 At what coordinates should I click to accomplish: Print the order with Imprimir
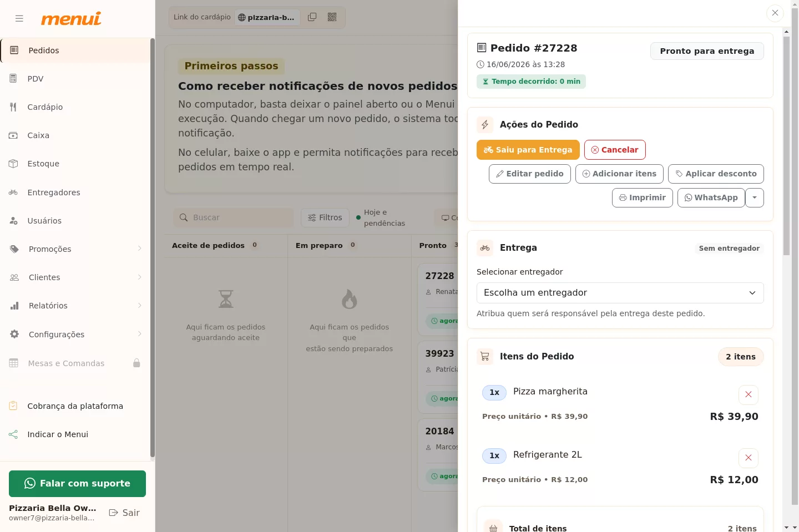coord(643,197)
